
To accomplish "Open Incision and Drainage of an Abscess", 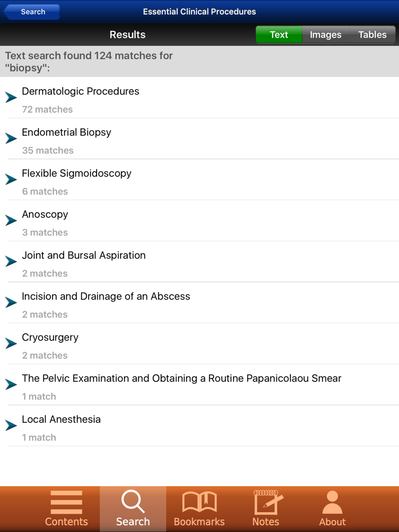I will click(199, 303).
